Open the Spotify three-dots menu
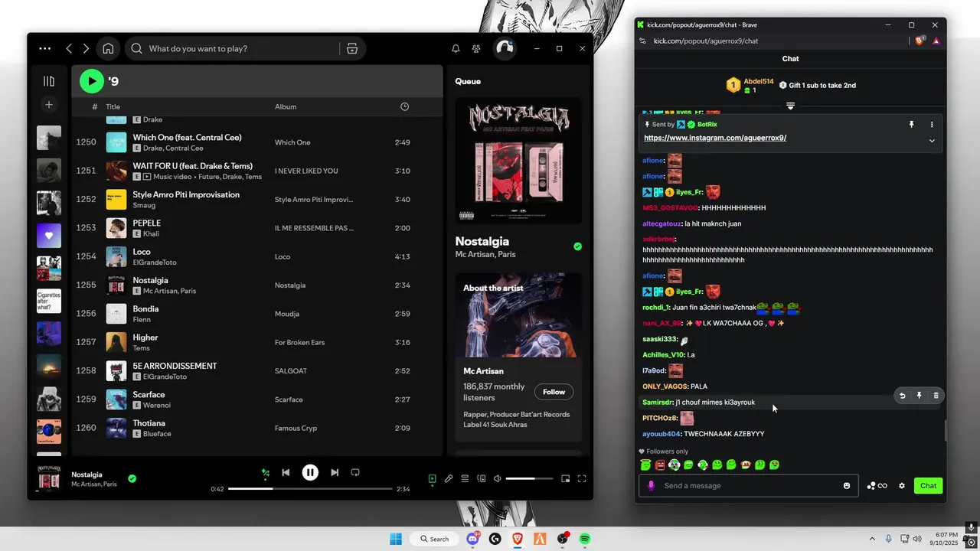The image size is (980, 551). pos(45,48)
